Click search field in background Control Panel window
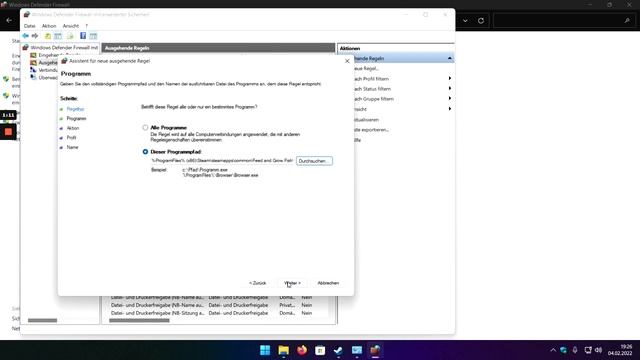Viewport: 640px width, 360px height. [x=564, y=20]
